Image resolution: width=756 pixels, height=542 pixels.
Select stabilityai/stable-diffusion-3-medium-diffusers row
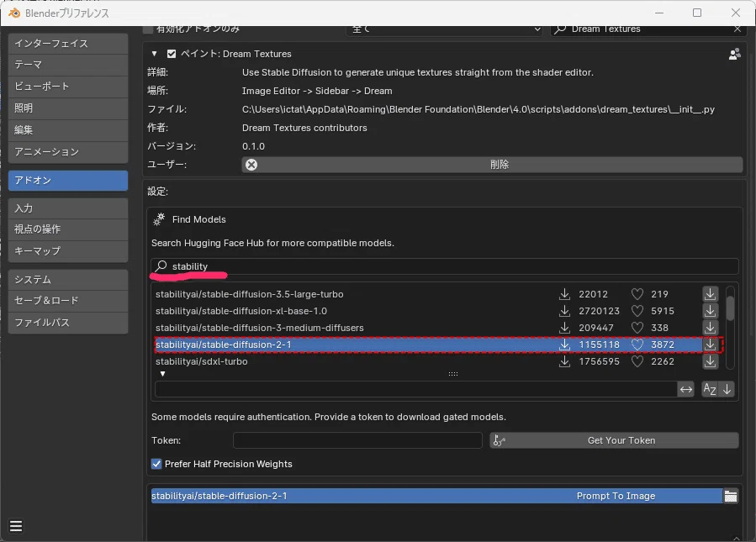point(428,328)
